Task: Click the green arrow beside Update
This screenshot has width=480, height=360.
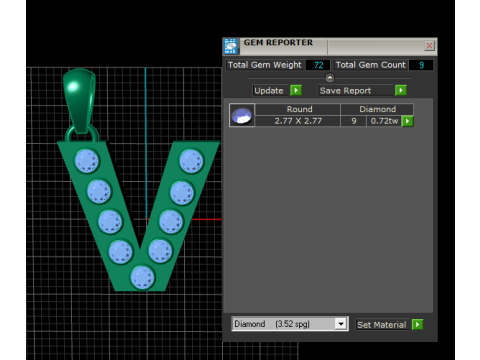Action: [x=296, y=90]
